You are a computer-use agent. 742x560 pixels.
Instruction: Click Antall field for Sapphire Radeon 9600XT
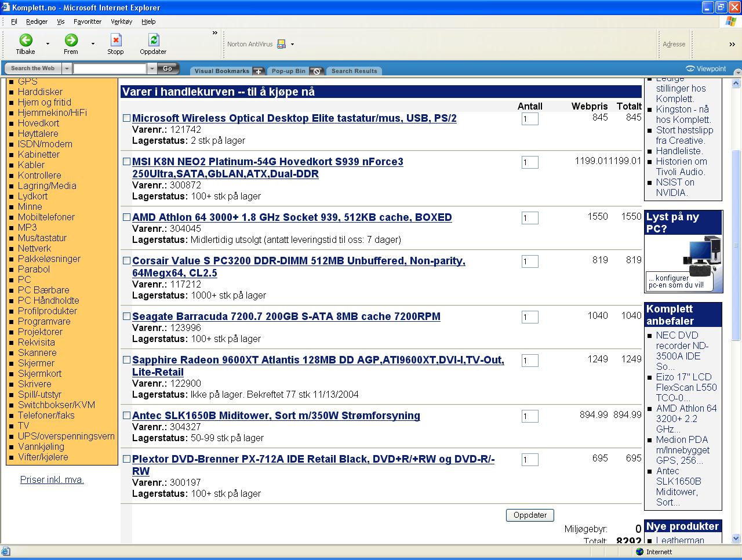pyautogui.click(x=530, y=361)
